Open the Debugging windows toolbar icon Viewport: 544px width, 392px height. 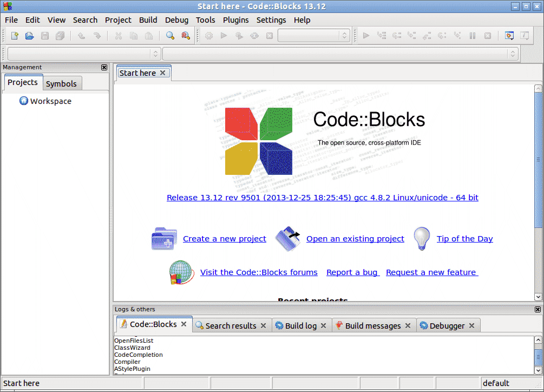click(509, 36)
